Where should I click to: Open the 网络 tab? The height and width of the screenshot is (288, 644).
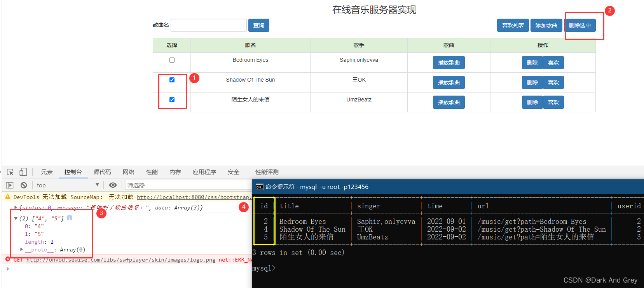(x=129, y=172)
